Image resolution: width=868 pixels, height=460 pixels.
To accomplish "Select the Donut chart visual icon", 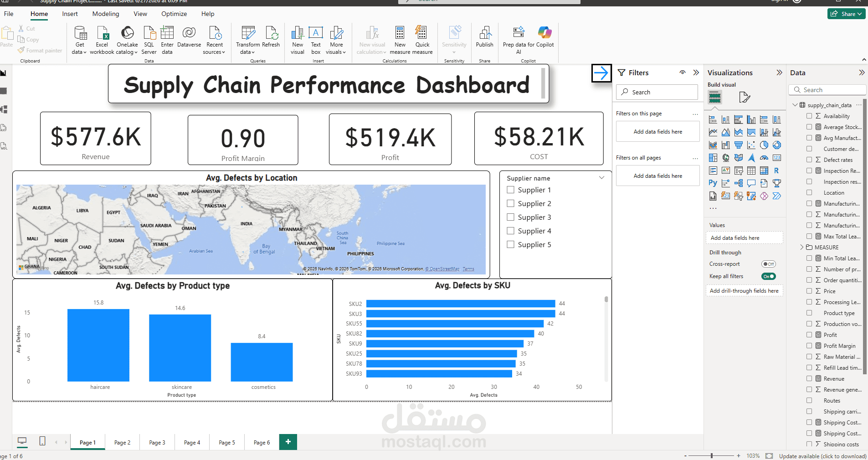I will click(777, 145).
